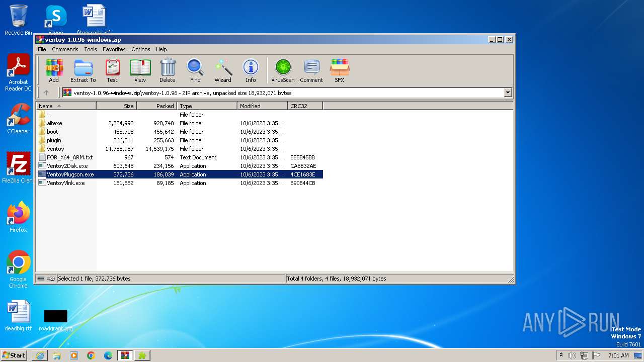
Task: Sort by the Type column header
Action: (x=207, y=106)
